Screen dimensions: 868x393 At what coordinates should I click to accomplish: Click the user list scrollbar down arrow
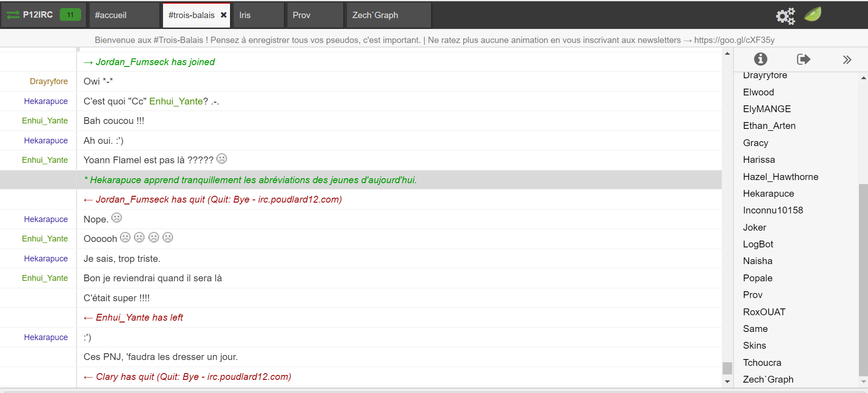pyautogui.click(x=863, y=382)
